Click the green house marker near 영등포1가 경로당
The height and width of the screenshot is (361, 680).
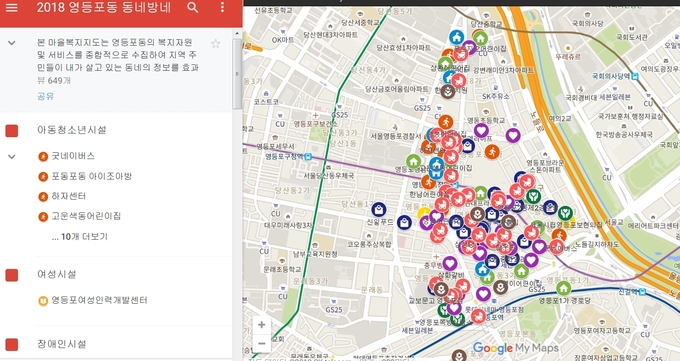(x=563, y=288)
